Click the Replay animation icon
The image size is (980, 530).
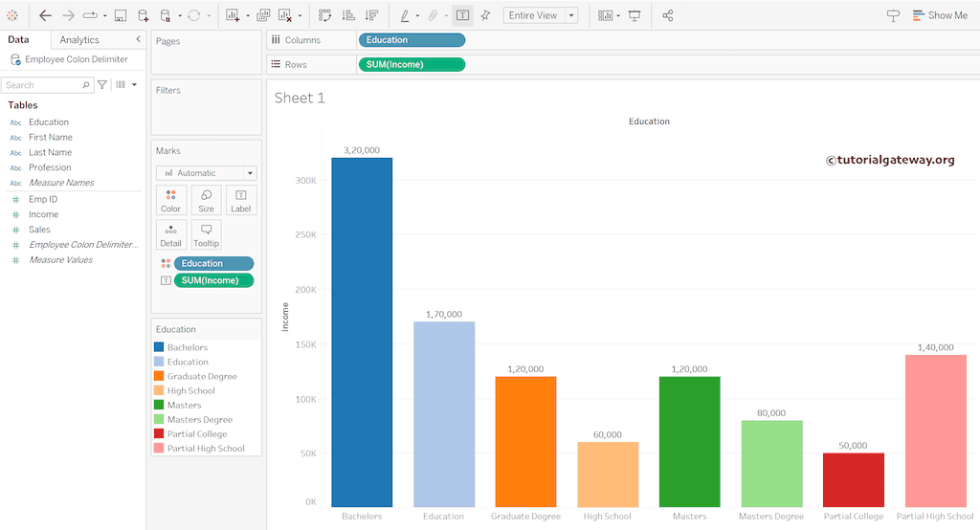point(91,15)
